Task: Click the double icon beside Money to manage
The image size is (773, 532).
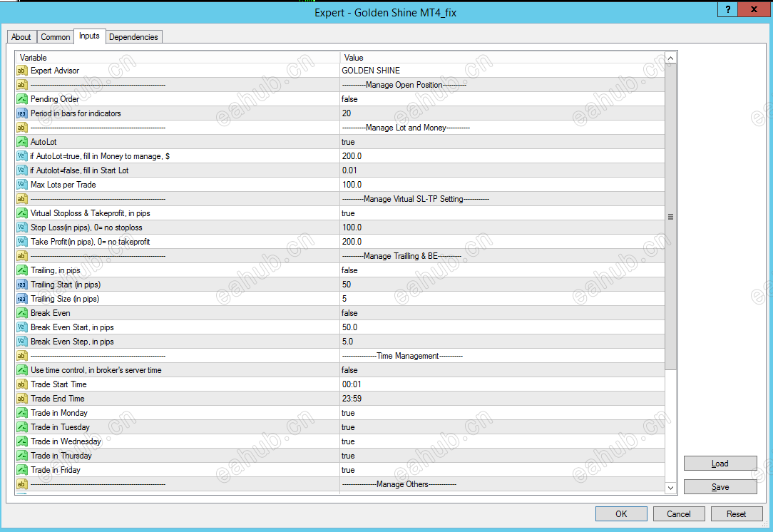Action: click(x=21, y=156)
